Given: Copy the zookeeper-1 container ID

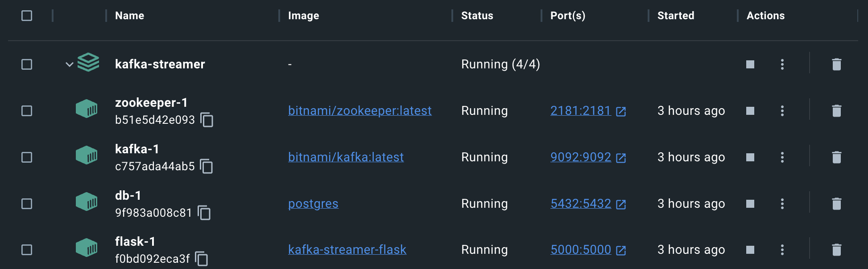Looking at the screenshot, I should click(207, 120).
